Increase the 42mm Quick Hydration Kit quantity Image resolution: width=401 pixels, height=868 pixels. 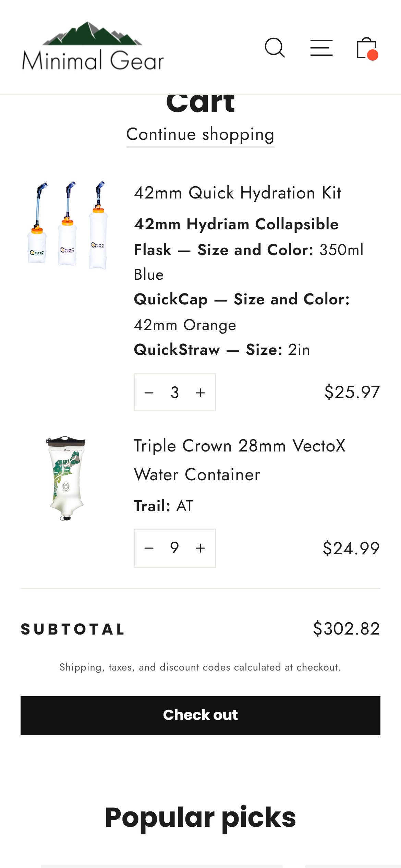coord(200,393)
